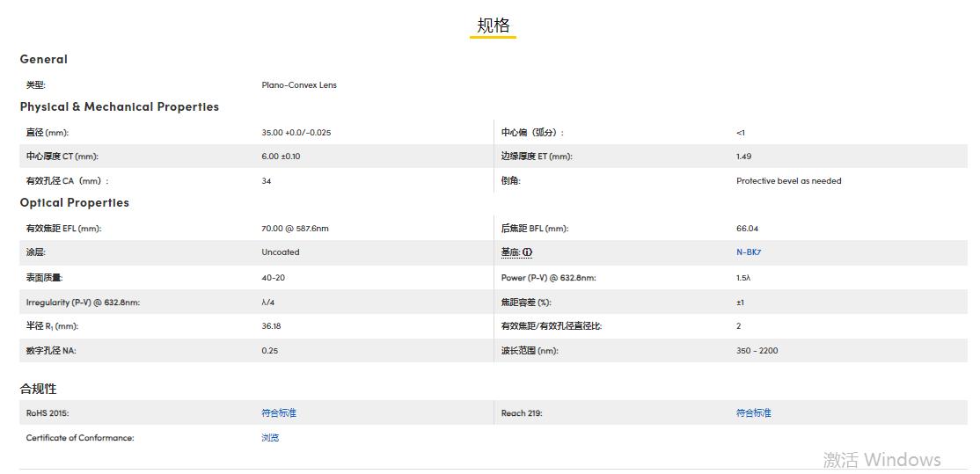The image size is (980, 474).
Task: Click the 涂层 label
Action: coord(35,252)
